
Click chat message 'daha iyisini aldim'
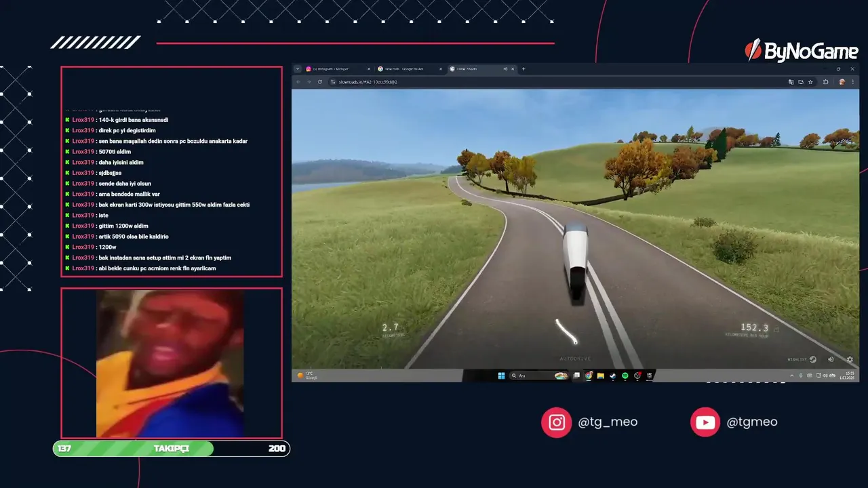(121, 163)
